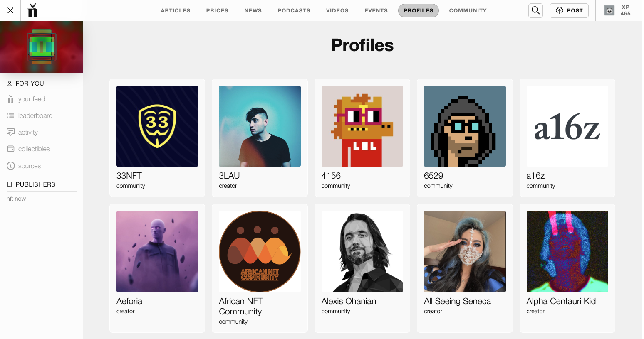Open collectibles in the sidebar

(x=34, y=149)
